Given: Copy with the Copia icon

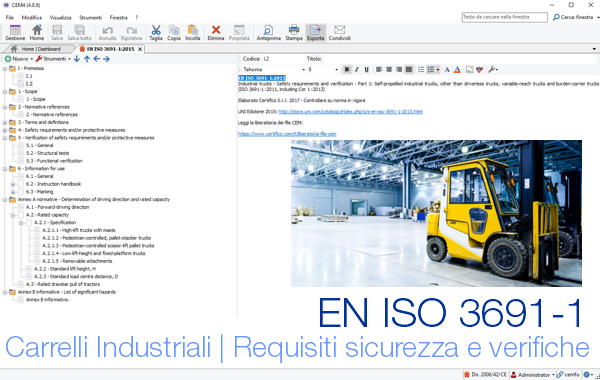Looking at the screenshot, I should tap(174, 33).
